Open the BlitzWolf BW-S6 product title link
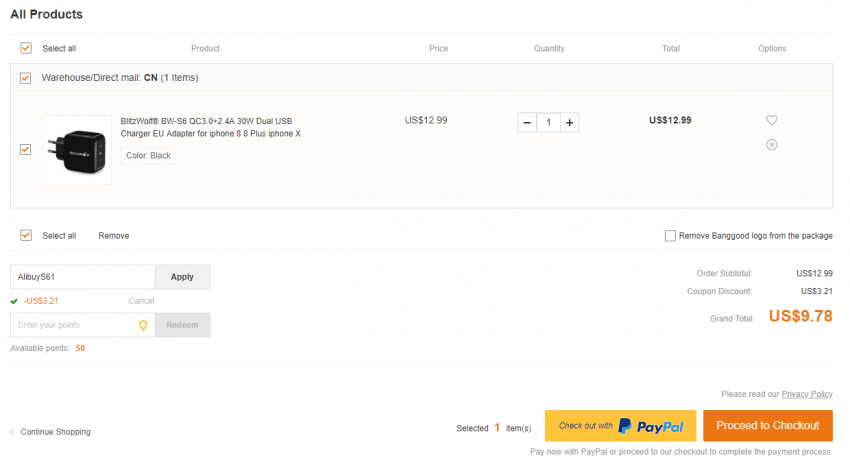The image size is (850, 469). pos(210,127)
